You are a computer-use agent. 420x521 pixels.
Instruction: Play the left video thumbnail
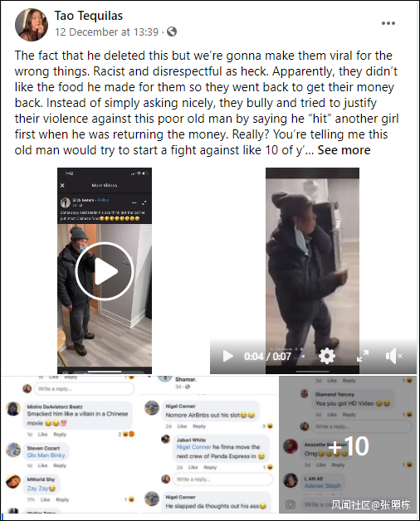tap(105, 272)
